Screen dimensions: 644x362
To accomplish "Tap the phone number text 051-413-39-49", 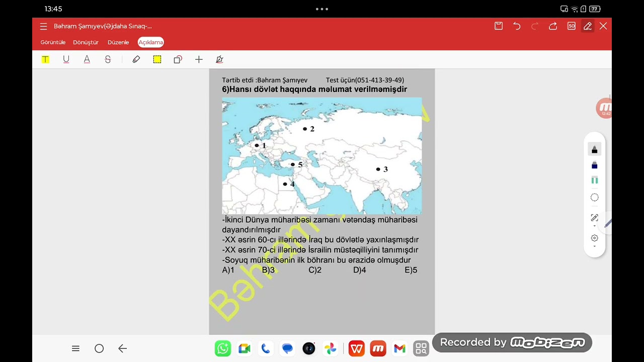I will [379, 80].
